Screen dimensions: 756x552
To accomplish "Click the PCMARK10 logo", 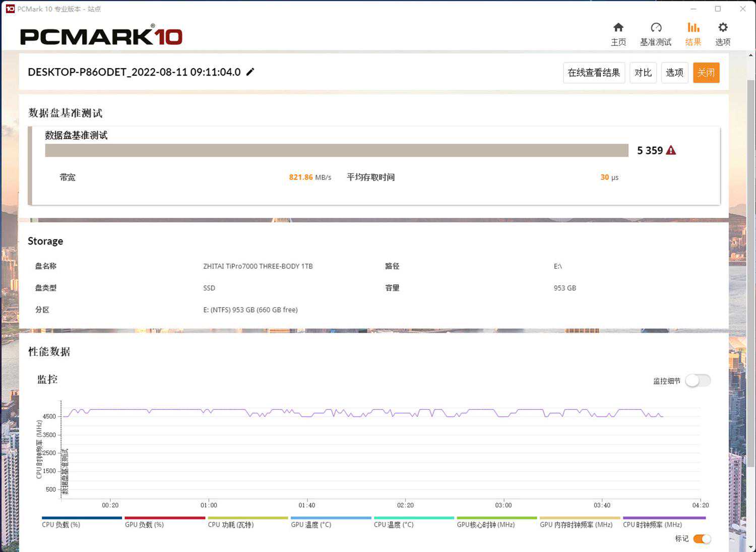I will coord(101,36).
